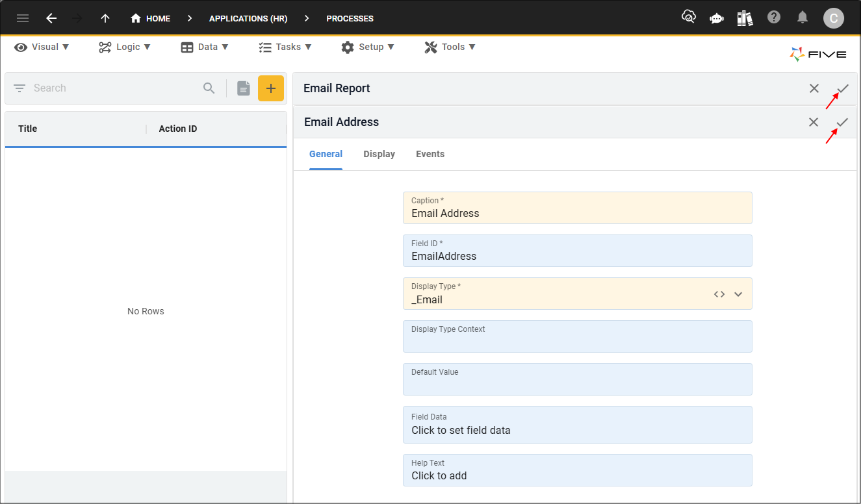Switch to the Events tab

(430, 154)
